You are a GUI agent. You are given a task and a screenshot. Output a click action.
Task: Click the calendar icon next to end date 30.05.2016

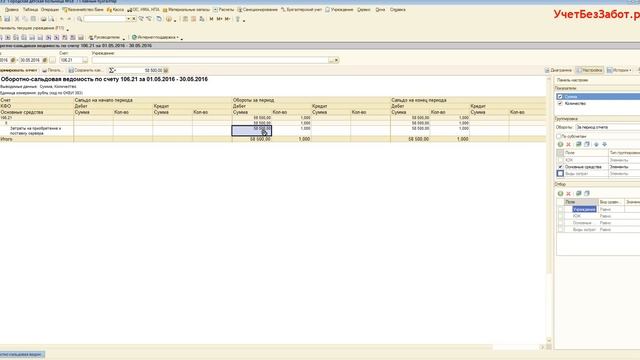45,60
